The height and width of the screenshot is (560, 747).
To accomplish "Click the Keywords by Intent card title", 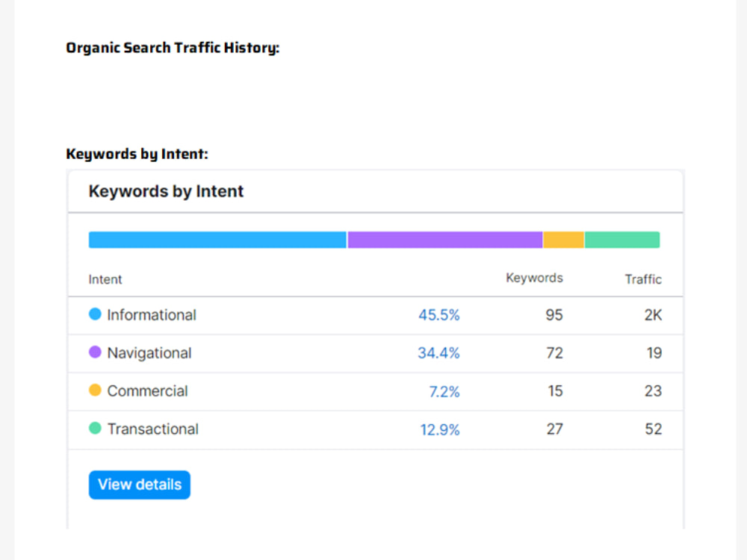I will (x=166, y=191).
